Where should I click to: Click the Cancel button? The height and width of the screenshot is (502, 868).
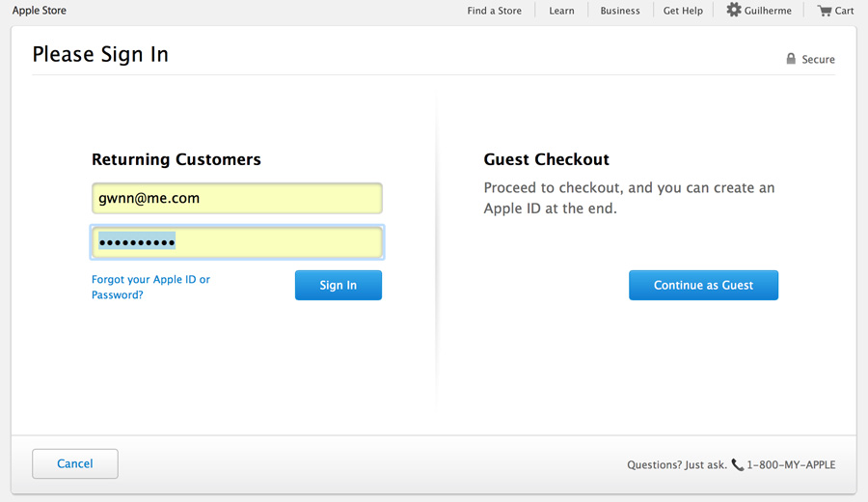[74, 463]
